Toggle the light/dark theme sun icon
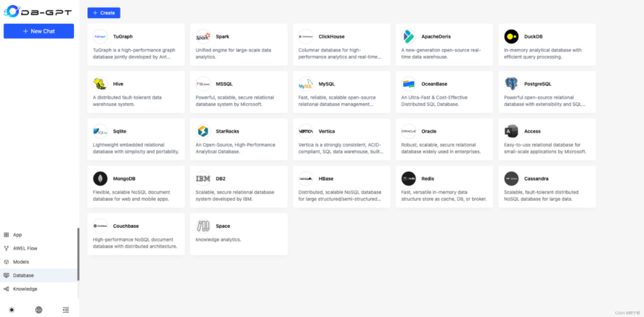Image resolution: width=644 pixels, height=317 pixels. pos(12,310)
